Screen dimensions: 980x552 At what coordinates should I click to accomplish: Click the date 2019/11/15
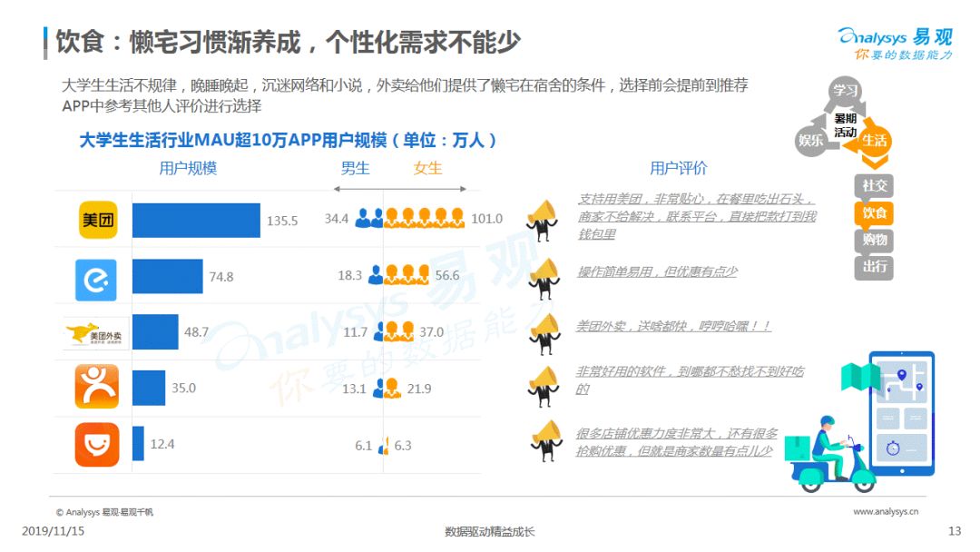click(54, 531)
